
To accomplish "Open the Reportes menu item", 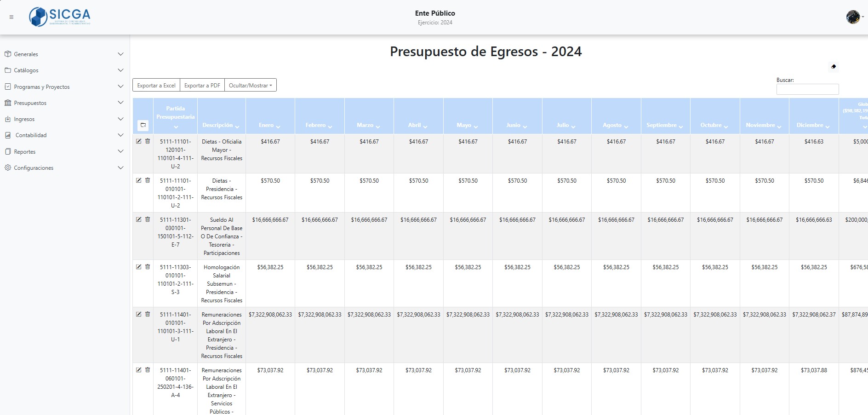I will pos(25,152).
